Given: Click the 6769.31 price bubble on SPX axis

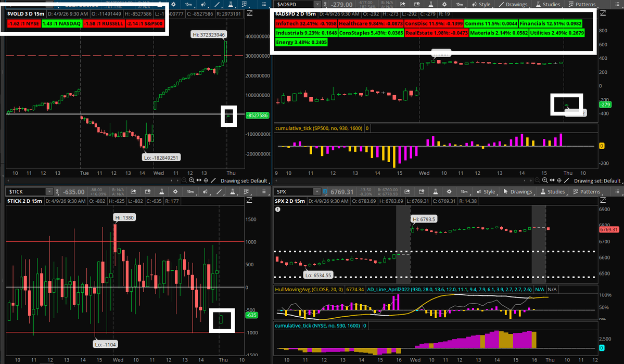Looking at the screenshot, I should click(610, 229).
